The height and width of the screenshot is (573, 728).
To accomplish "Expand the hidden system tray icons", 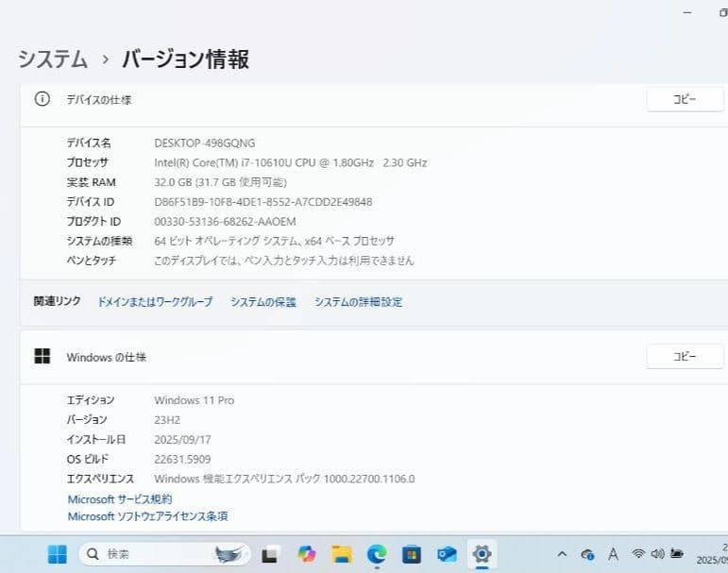I will point(563,554).
